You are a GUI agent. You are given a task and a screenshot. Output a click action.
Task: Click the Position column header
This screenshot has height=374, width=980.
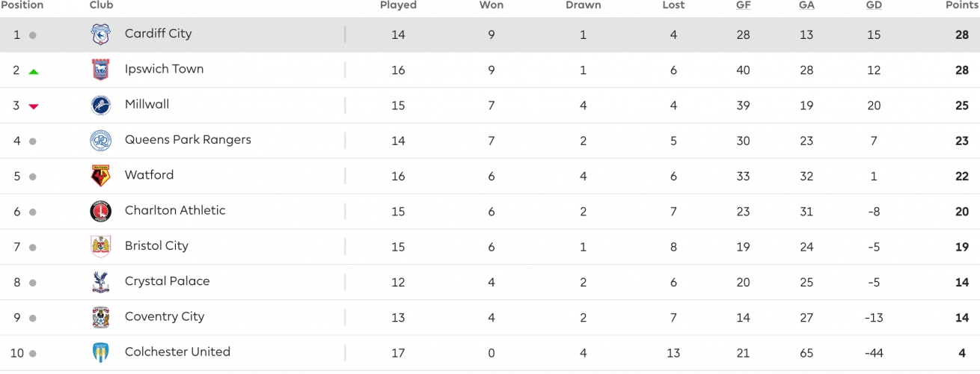click(x=22, y=5)
